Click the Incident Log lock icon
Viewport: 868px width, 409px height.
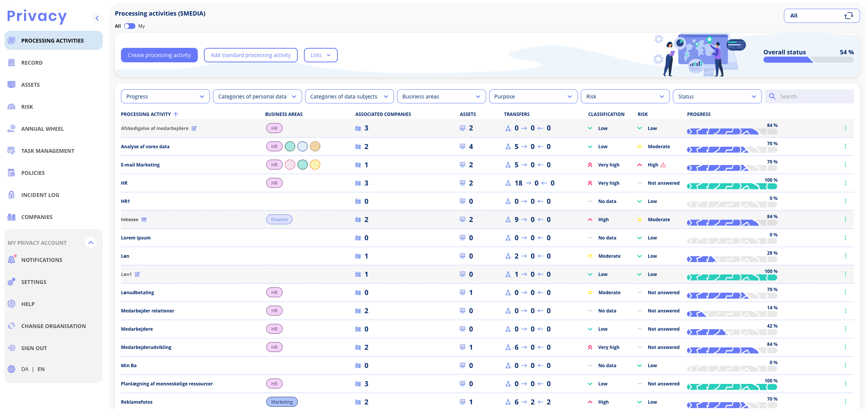[11, 195]
